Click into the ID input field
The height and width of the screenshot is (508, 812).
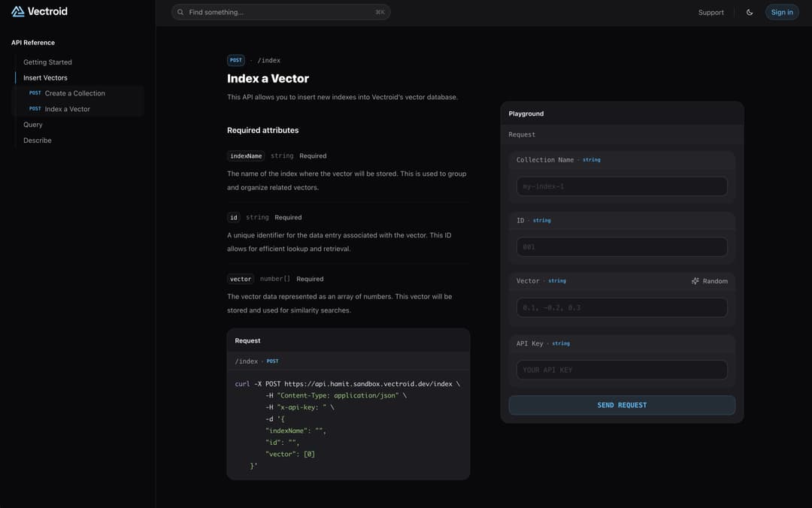(622, 247)
